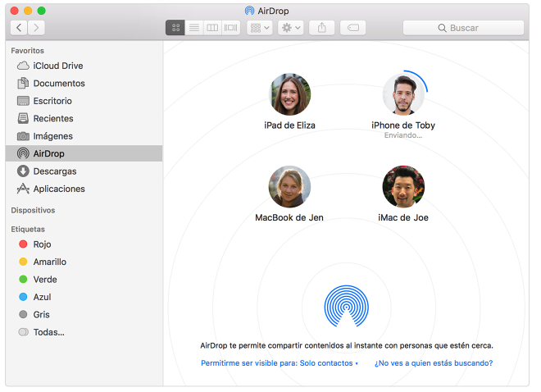Open Descargas in sidebar

(84, 171)
